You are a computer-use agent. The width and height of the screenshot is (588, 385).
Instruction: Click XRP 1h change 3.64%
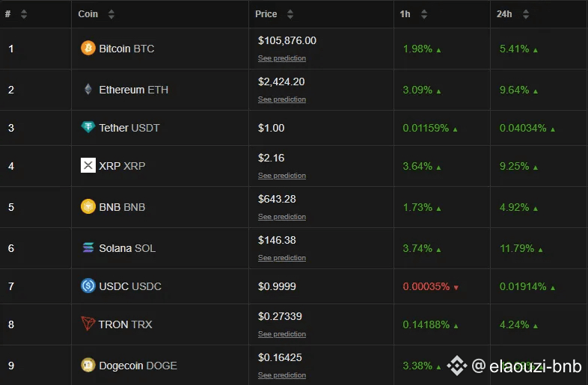[x=417, y=166]
